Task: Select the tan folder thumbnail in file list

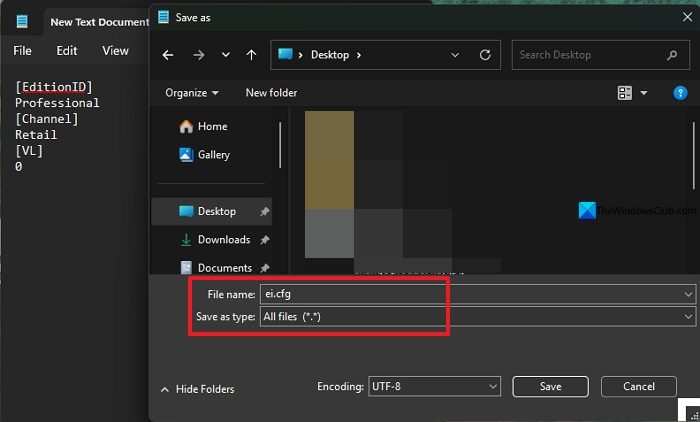Action: (x=329, y=160)
